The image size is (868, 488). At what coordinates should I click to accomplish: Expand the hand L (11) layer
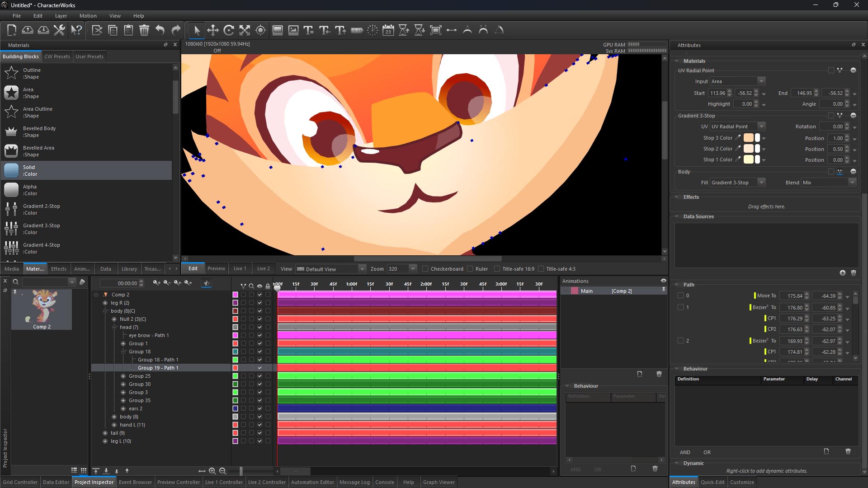(114, 425)
